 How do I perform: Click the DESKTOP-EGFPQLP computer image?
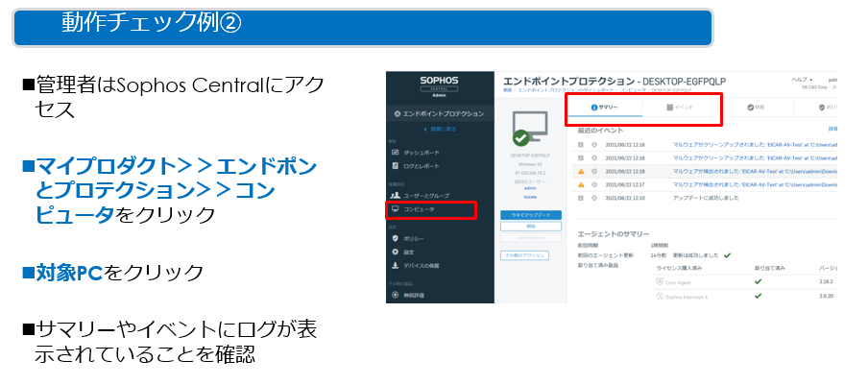point(530,129)
